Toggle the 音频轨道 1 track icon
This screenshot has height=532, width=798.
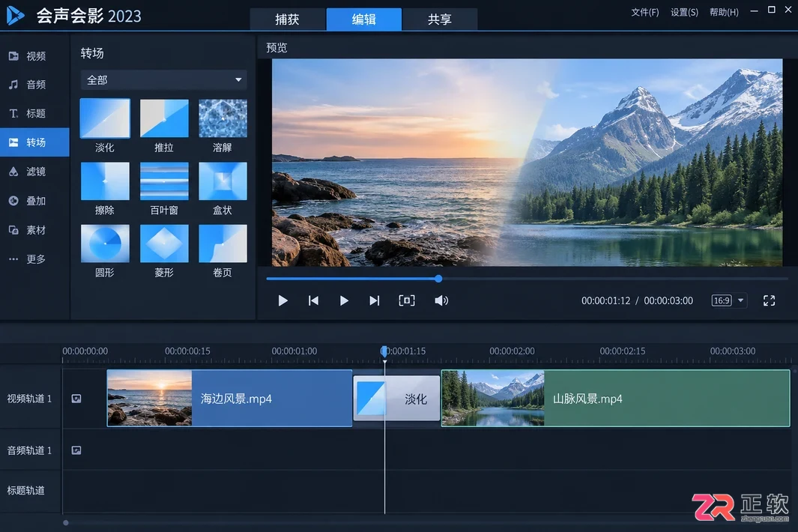pos(76,450)
